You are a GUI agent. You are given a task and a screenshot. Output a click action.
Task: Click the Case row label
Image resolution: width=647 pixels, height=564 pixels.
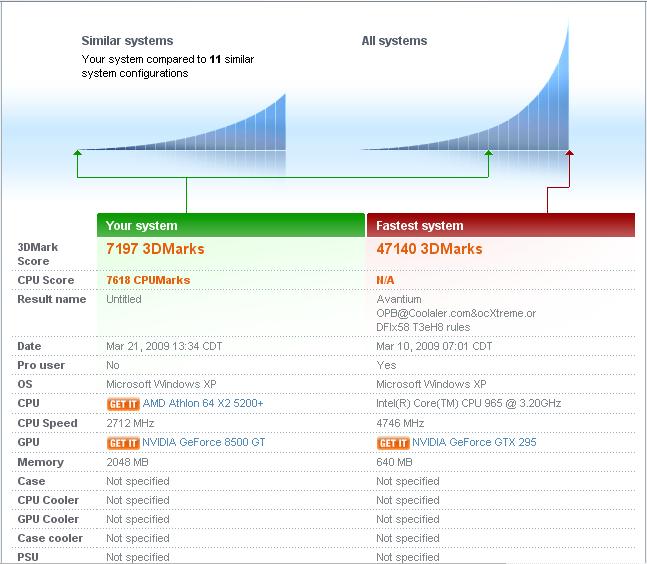coord(31,481)
